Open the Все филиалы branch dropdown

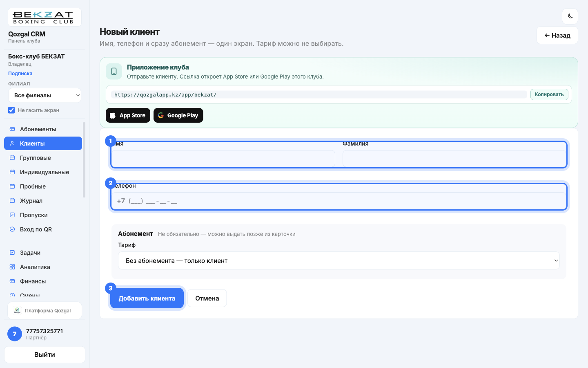point(45,95)
